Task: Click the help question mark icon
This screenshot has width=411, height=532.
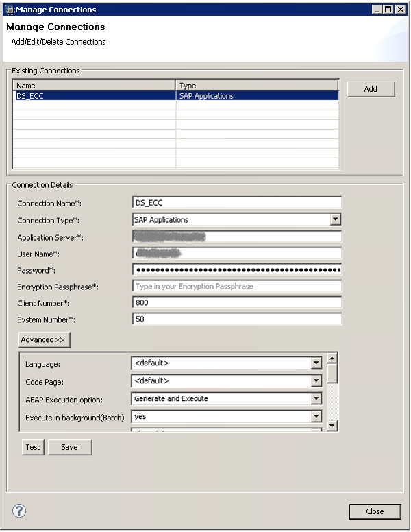Action: click(x=19, y=511)
